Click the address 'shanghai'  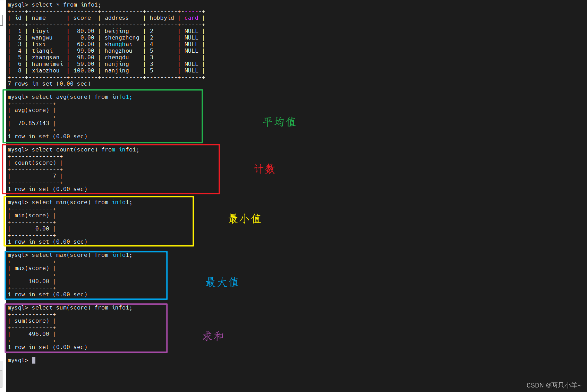118,44
